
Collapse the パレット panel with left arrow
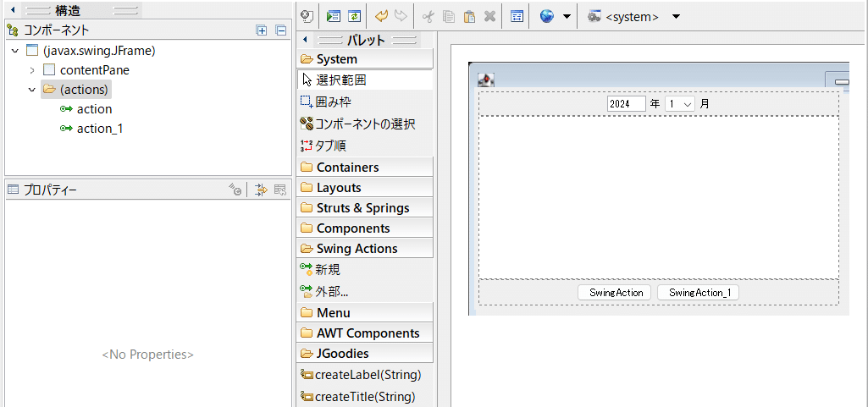[x=305, y=40]
